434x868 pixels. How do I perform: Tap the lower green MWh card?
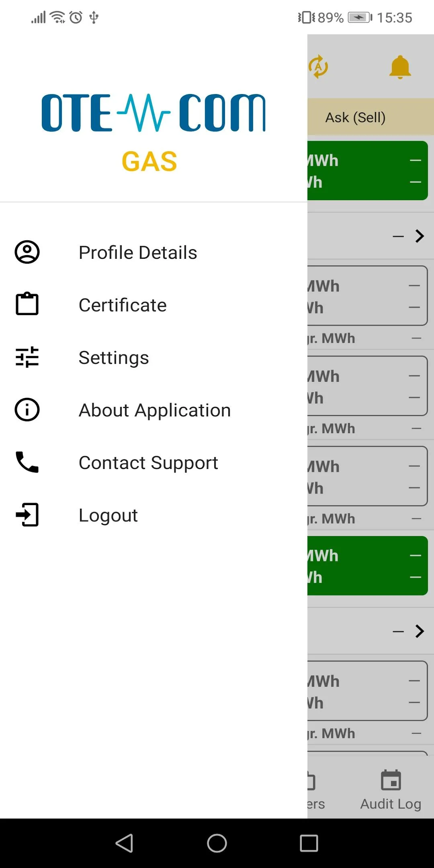[x=367, y=566]
